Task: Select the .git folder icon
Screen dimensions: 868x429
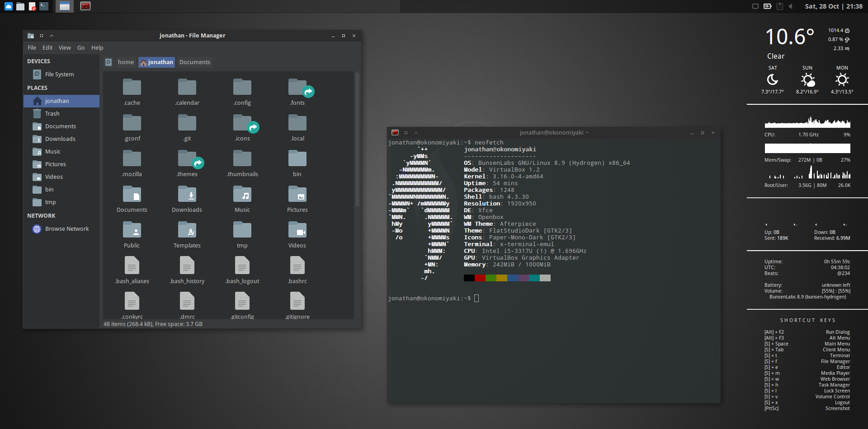Action: [187, 122]
